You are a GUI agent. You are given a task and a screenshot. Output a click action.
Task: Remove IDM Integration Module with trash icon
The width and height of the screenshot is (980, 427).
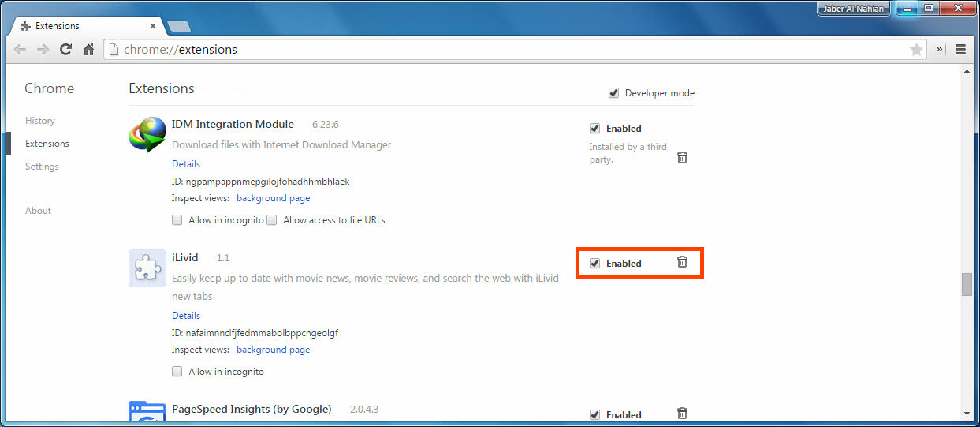[683, 157]
